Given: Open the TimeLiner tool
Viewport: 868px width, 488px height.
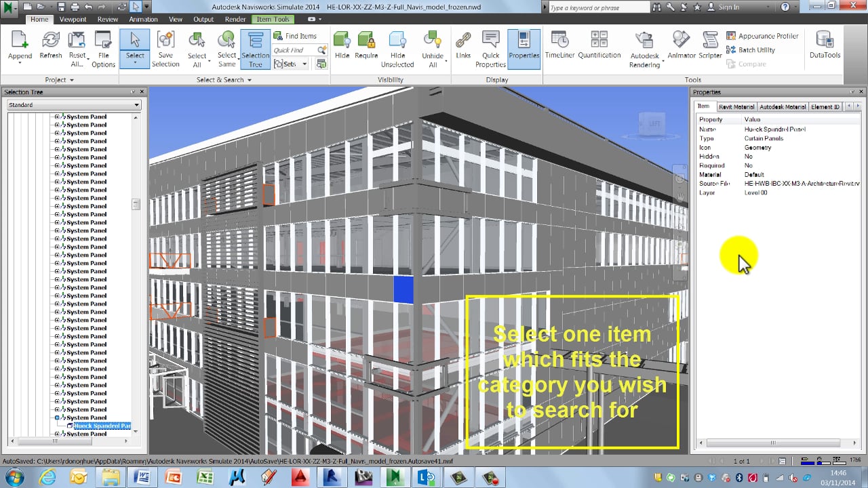Looking at the screenshot, I should pyautogui.click(x=559, y=45).
